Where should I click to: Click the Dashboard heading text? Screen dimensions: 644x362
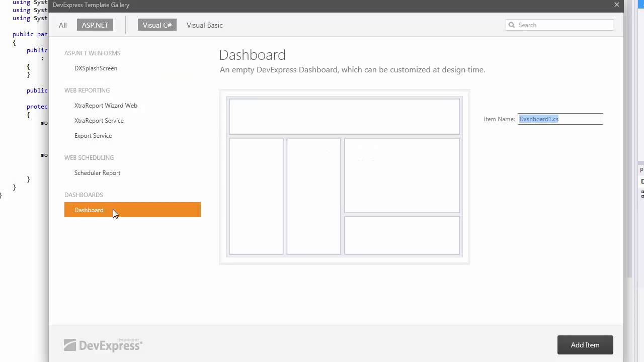252,55
